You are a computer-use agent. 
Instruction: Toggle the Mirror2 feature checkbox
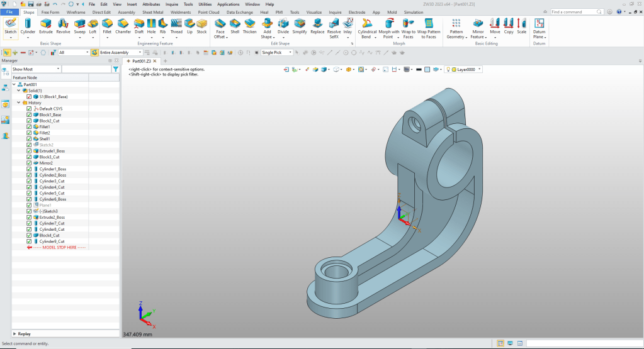pos(29,163)
